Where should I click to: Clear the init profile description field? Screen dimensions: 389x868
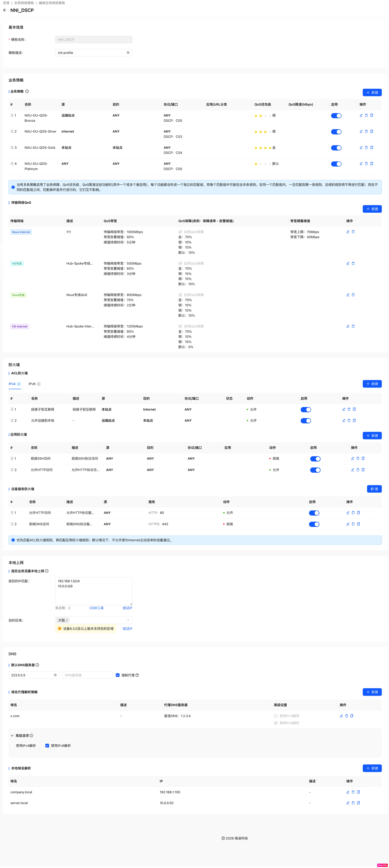click(x=128, y=53)
